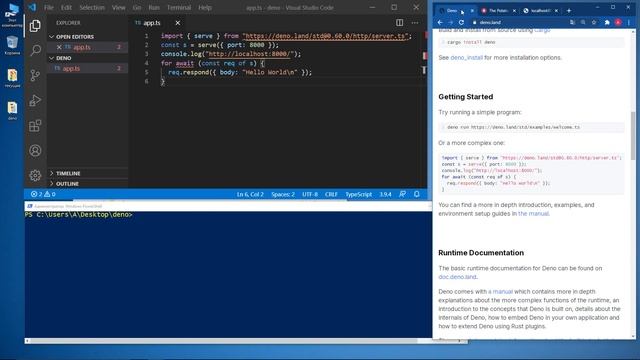640x360 pixels.
Task: Close app.ts in Open Editors list
Action: (x=59, y=47)
